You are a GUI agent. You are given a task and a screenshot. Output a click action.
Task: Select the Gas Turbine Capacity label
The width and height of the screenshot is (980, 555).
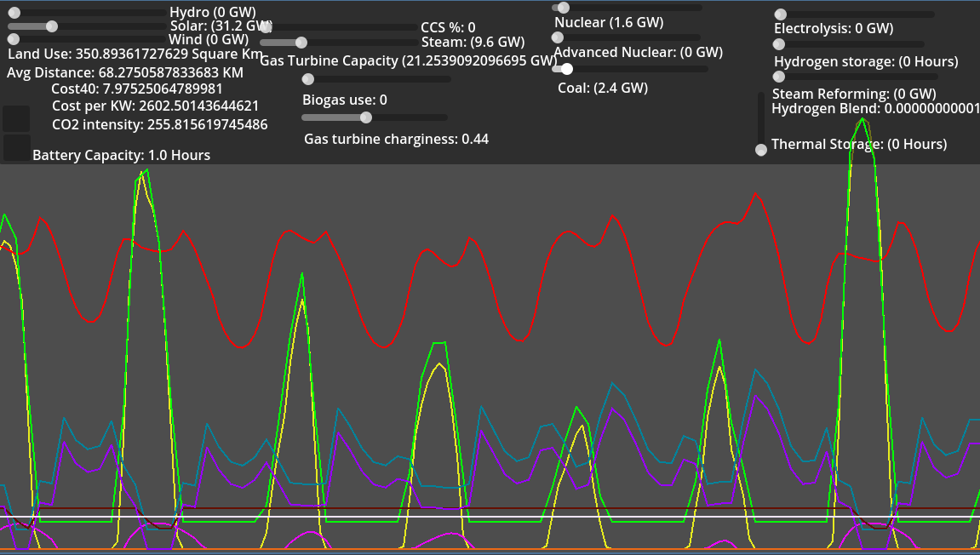(x=408, y=60)
